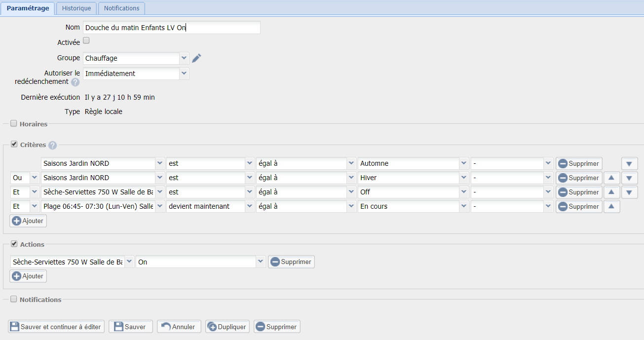Open the Et operator dropdown on Plage row

(34, 206)
